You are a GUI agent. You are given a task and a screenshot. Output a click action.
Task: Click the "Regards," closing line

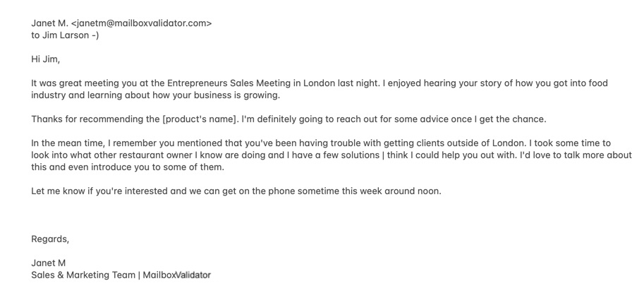pyautogui.click(x=50, y=239)
